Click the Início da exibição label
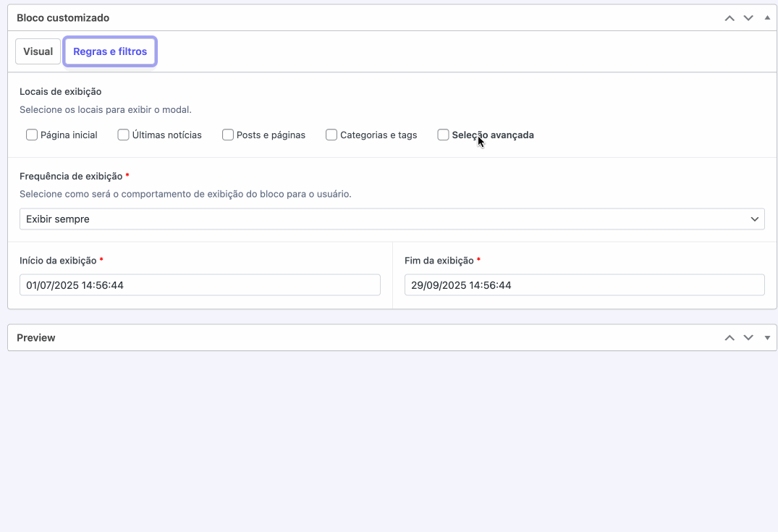Screen dimensions: 778x532 click(x=58, y=261)
